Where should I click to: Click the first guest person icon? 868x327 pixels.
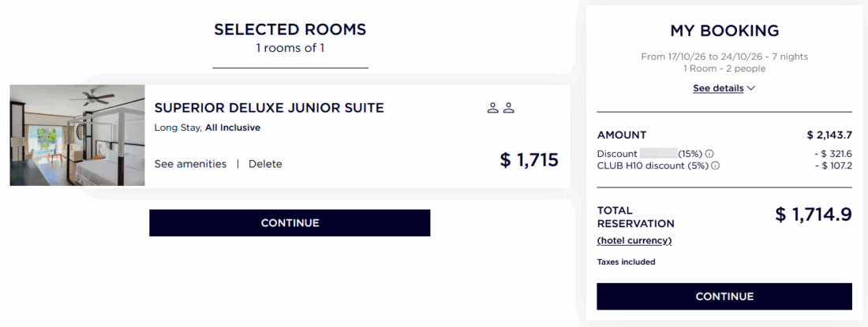click(493, 108)
